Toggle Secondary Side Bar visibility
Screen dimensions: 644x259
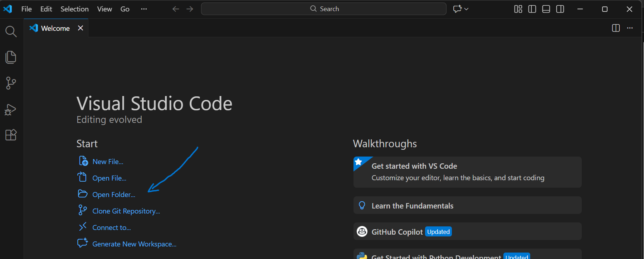[x=560, y=9]
